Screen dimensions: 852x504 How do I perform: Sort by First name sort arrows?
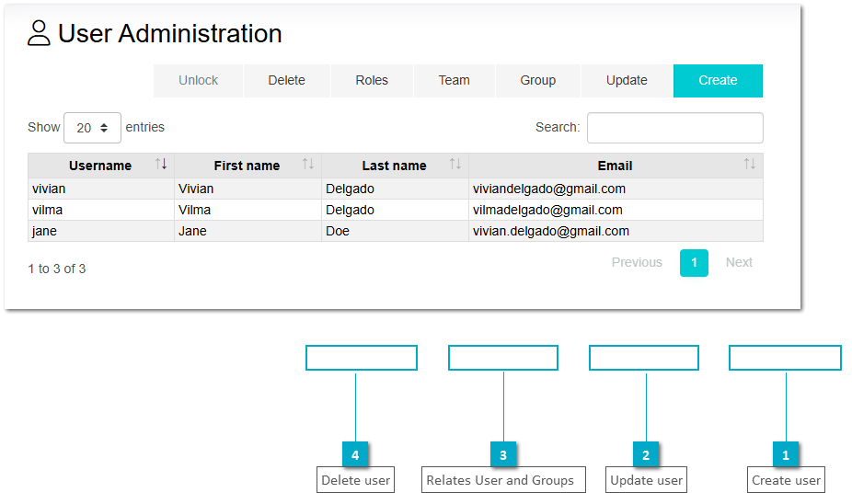[x=308, y=164]
